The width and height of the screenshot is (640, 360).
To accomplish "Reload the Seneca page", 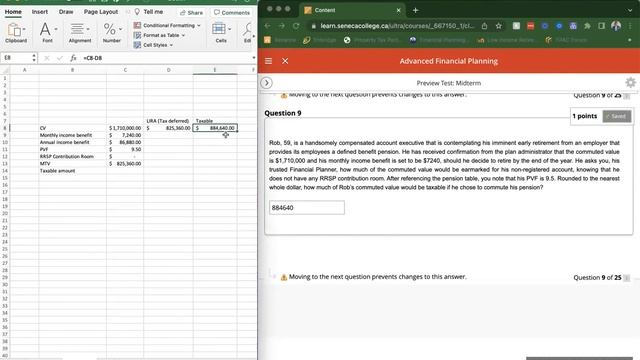I will pyautogui.click(x=296, y=26).
